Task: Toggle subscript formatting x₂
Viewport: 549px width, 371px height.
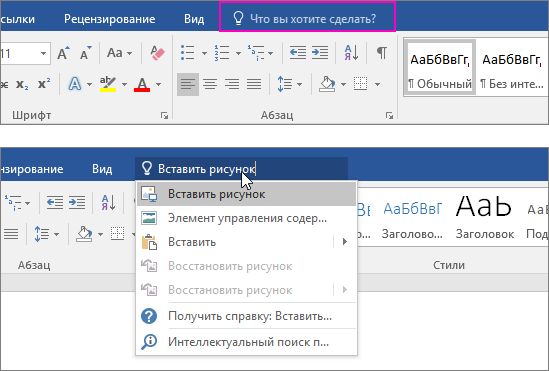Action: (x=22, y=84)
